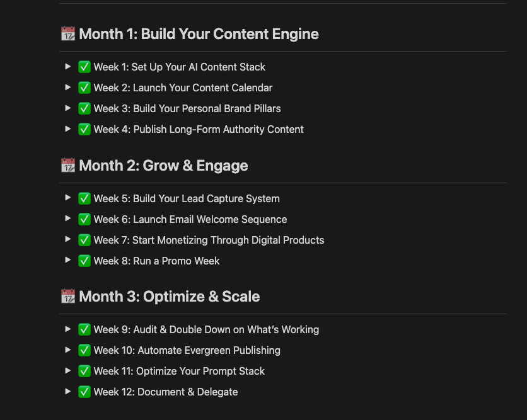Expand the Week 11 Prompt Stack toggle arrow

click(67, 371)
